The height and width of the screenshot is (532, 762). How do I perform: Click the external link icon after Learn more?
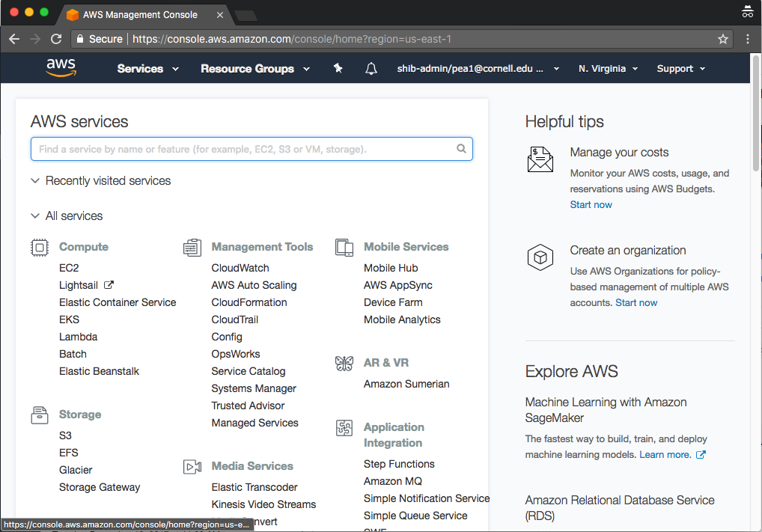point(701,454)
